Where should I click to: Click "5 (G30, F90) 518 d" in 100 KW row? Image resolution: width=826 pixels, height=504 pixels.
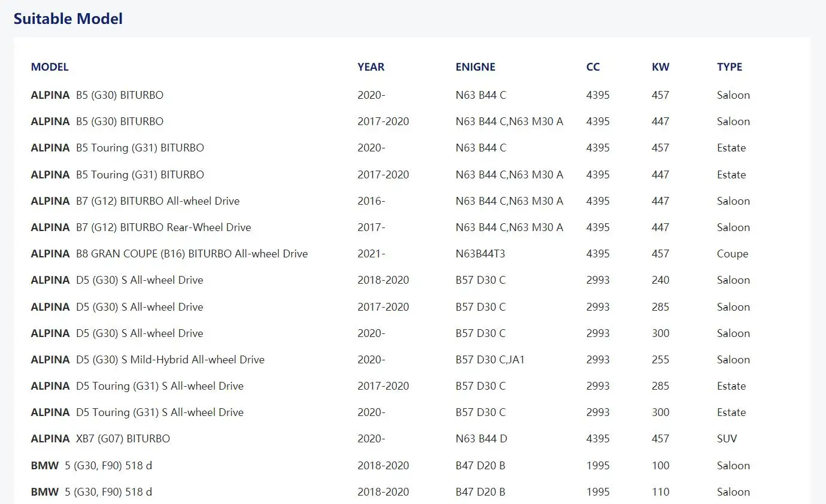[108, 466]
